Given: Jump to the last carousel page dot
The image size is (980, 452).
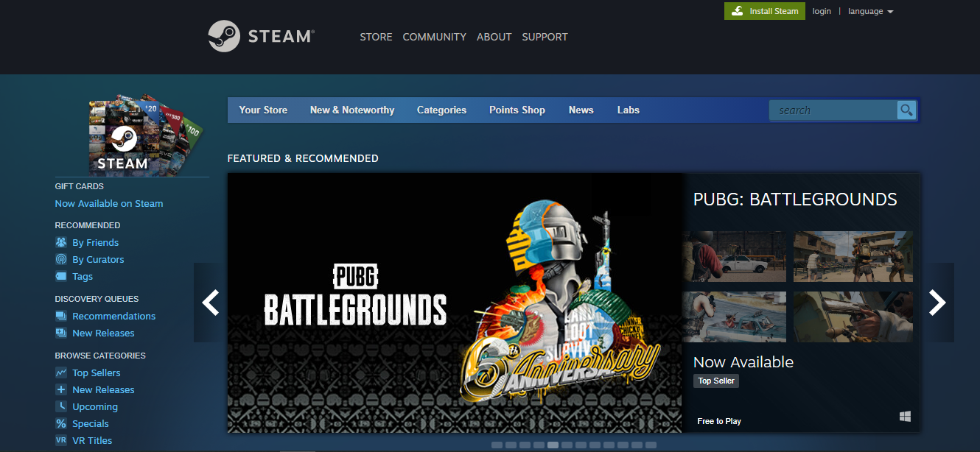Looking at the screenshot, I should click(651, 445).
